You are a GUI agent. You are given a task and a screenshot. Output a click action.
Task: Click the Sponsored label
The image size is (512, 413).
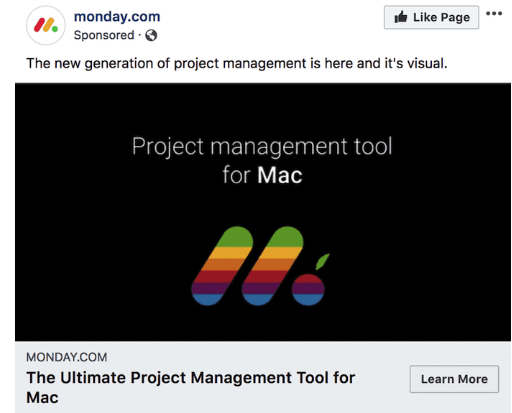104,35
